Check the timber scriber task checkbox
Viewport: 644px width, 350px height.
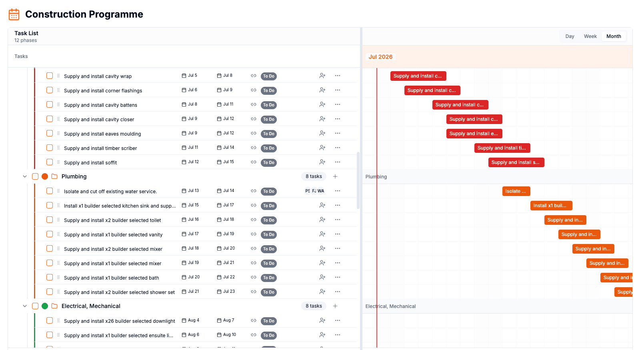(x=50, y=148)
